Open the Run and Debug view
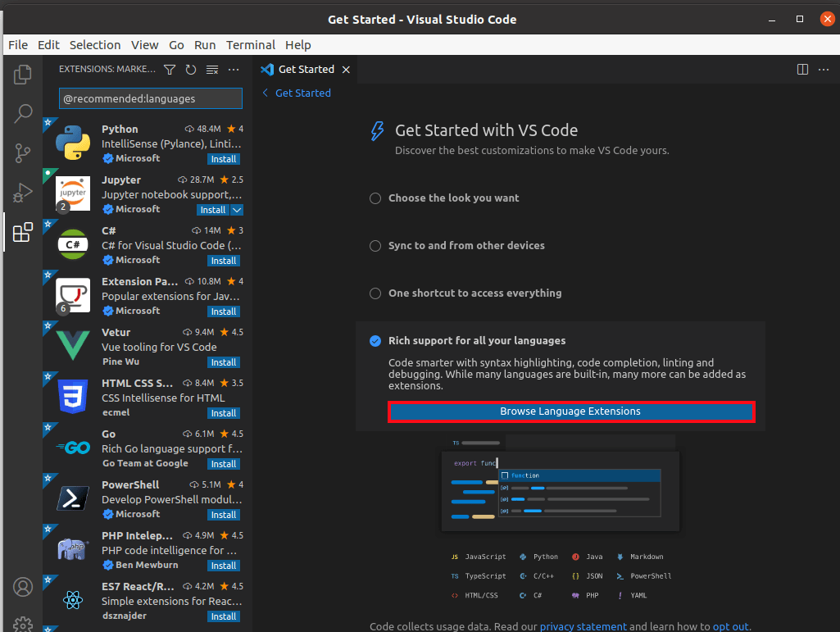 click(x=22, y=193)
